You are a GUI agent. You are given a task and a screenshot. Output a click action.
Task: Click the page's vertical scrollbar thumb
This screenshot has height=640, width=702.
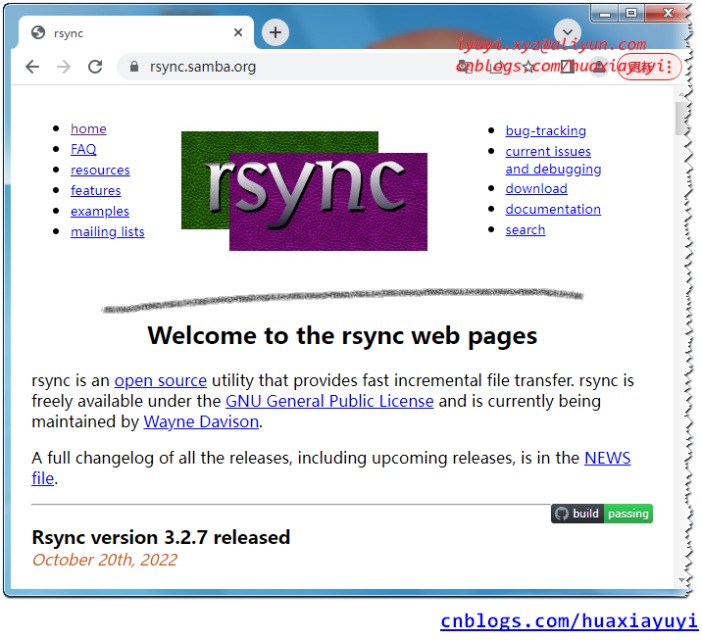click(x=681, y=119)
